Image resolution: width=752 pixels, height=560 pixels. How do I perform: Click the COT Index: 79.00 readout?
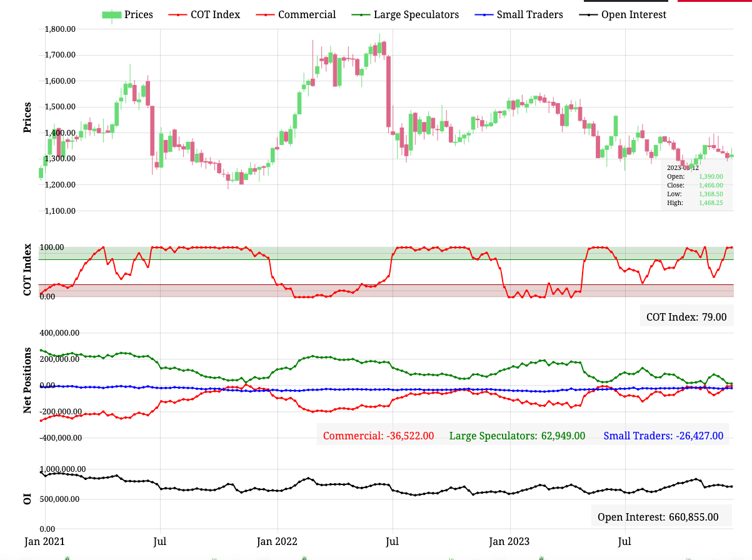(686, 317)
